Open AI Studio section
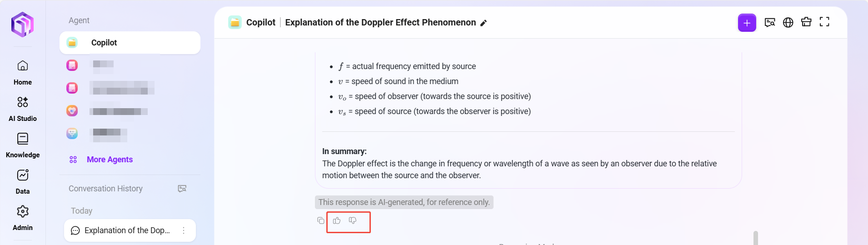The width and height of the screenshot is (868, 245). tap(23, 109)
